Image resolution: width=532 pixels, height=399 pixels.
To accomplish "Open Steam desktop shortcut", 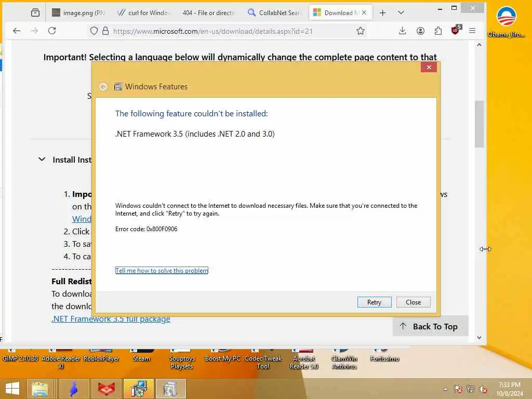I will (x=141, y=356).
